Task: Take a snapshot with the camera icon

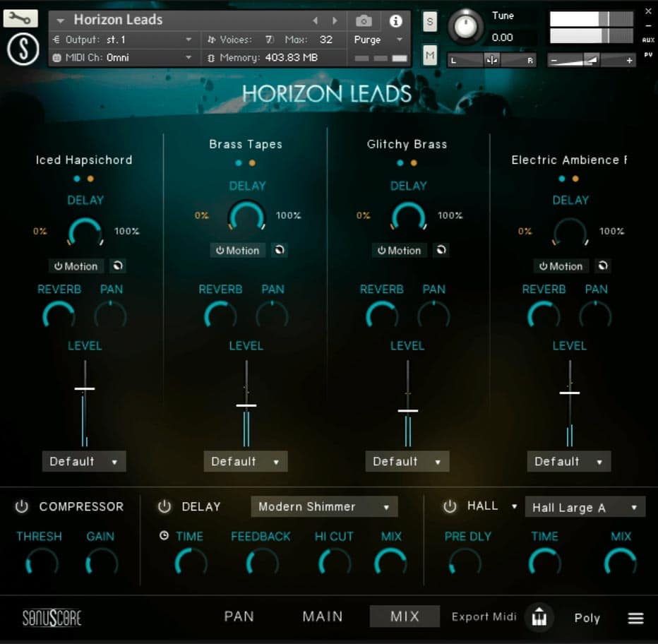Action: point(364,21)
